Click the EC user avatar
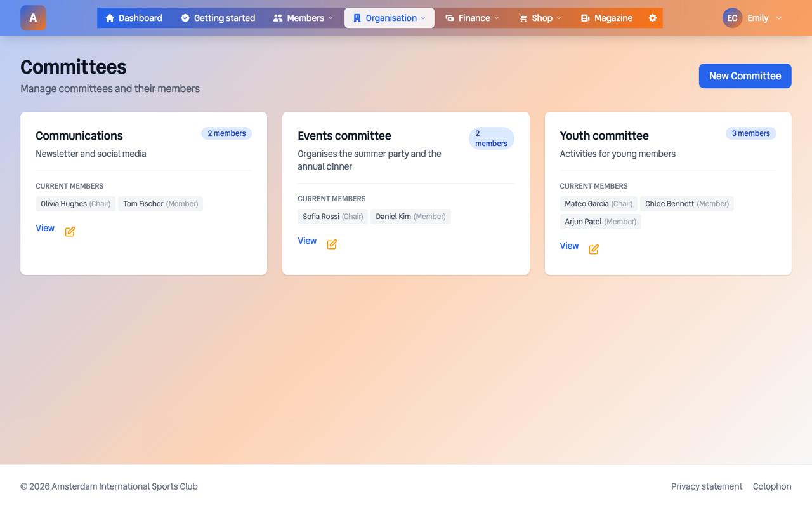812x508 pixels. [x=732, y=18]
